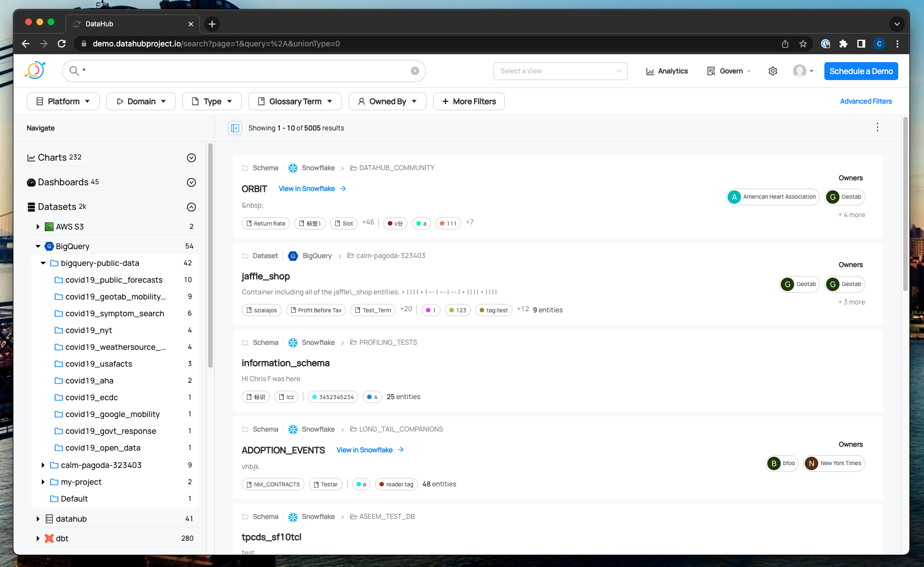Collapse the bigquery-public-data folder

43,263
